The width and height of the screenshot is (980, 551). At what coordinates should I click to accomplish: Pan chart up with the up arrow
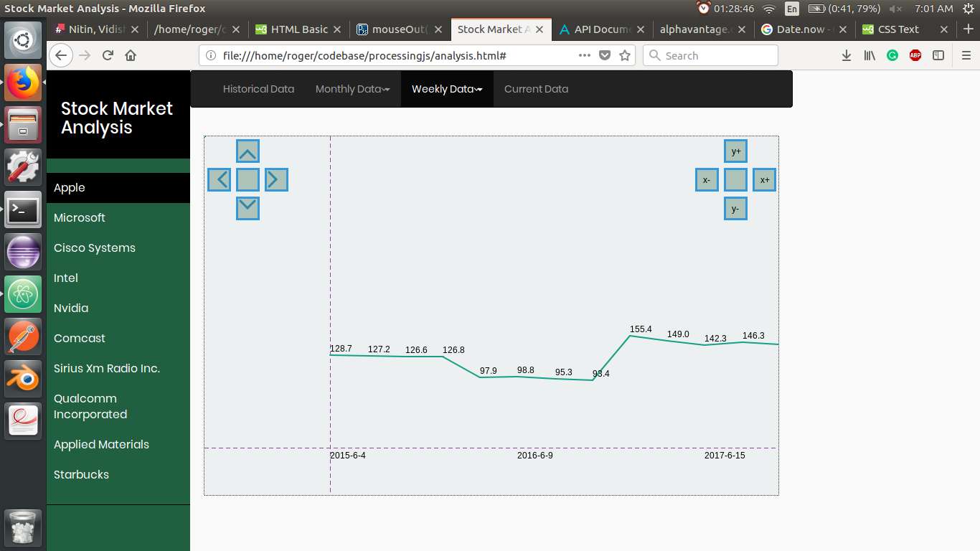(x=248, y=151)
